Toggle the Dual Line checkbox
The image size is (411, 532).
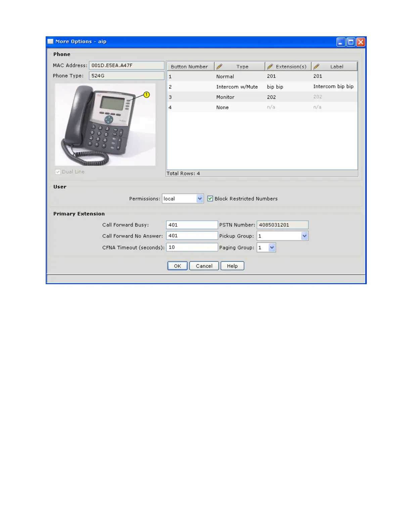coord(58,172)
